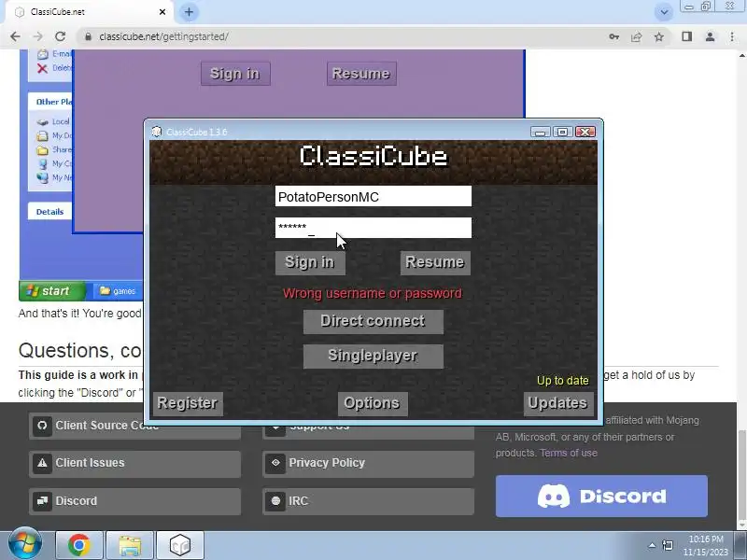Open Chrome profile menu

[x=710, y=36]
